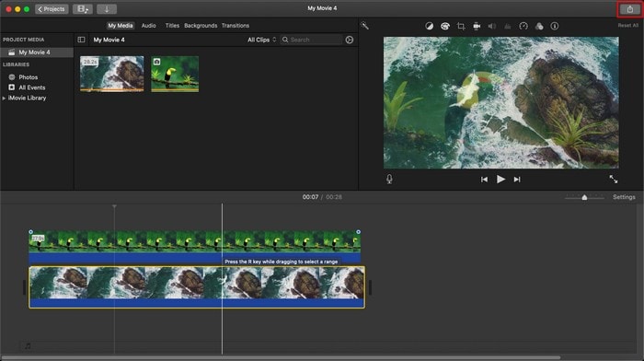Open Volume controls
The width and height of the screenshot is (644, 361).
click(x=491, y=26)
